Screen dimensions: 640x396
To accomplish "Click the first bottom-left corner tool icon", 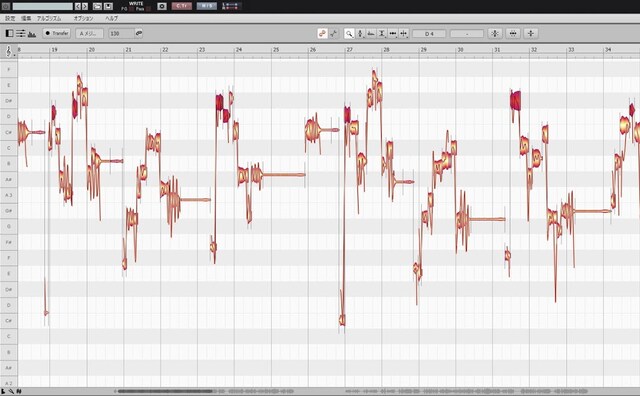I will pyautogui.click(x=3, y=391).
